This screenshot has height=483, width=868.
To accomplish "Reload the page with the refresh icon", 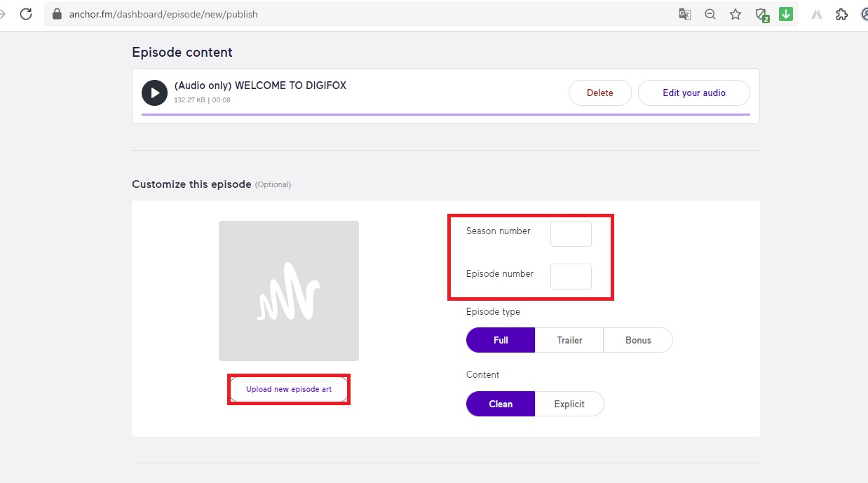I will tap(26, 14).
